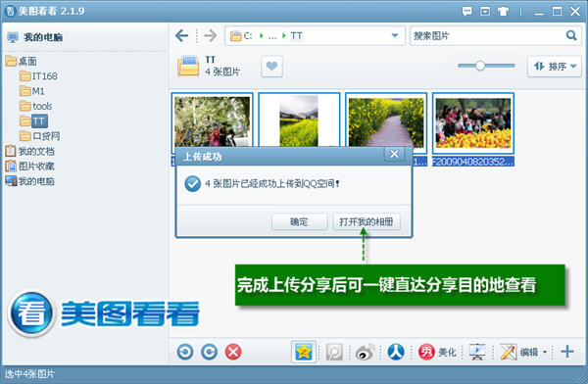
Task: Rotate image counterclockwise with left rotate icon
Action: 185,352
